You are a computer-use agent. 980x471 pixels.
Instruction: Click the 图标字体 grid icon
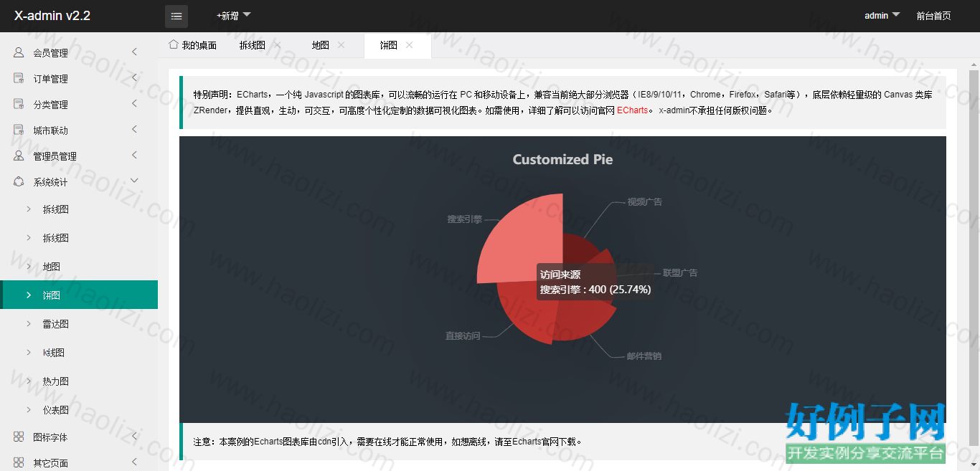19,437
